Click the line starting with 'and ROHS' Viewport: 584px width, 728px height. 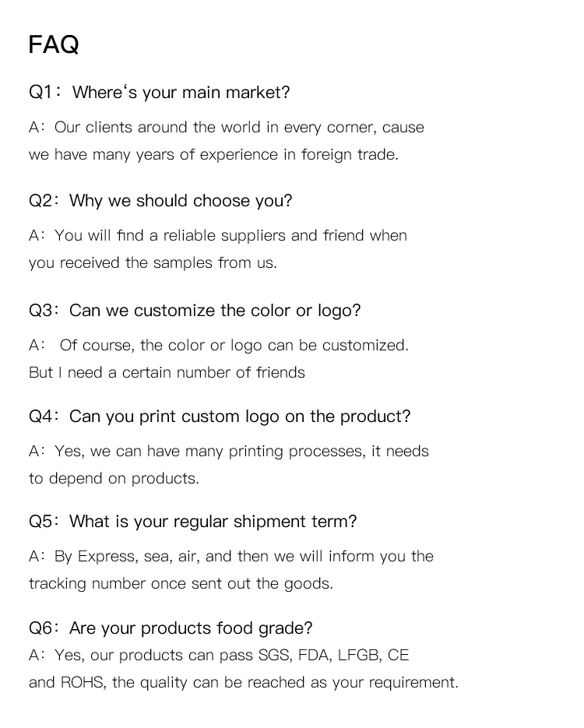[244, 683]
